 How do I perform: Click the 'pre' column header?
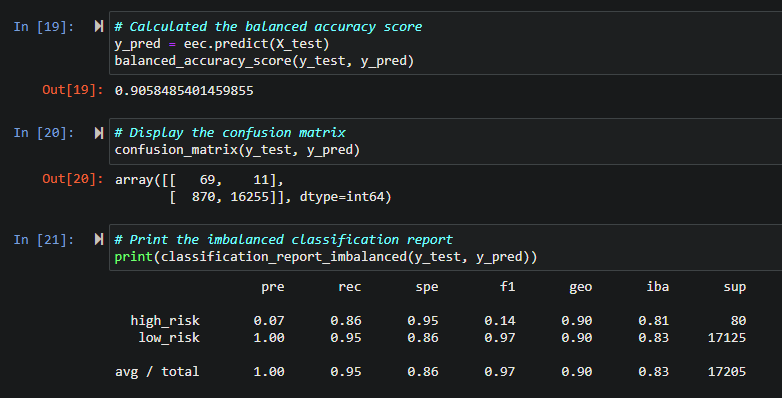pos(273,287)
